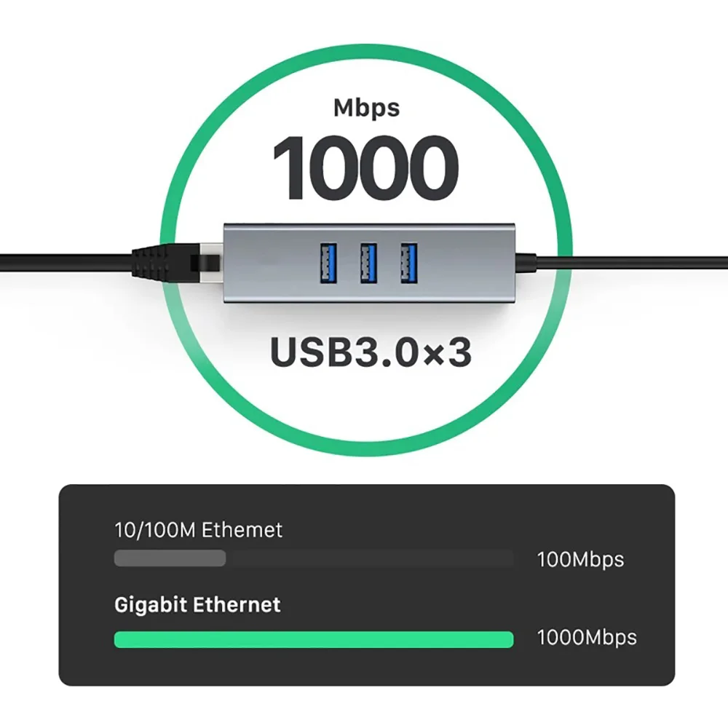Click the gray aluminum hub body
The image size is (728, 728).
click(x=369, y=264)
